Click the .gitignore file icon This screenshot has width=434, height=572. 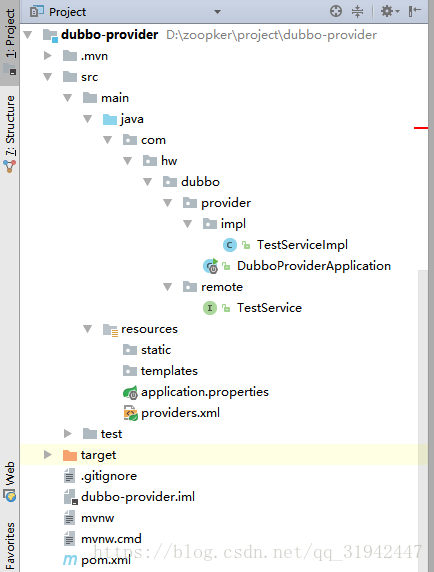[69, 476]
